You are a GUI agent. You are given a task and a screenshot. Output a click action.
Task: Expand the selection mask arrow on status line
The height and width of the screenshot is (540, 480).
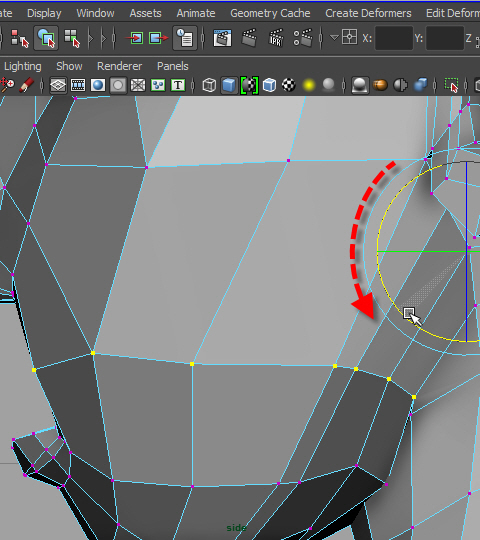(91, 38)
